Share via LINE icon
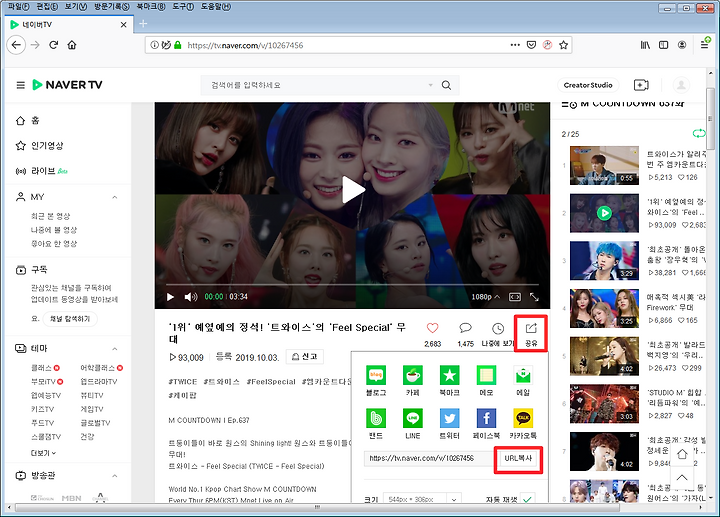This screenshot has height=517, width=720. tap(413, 418)
